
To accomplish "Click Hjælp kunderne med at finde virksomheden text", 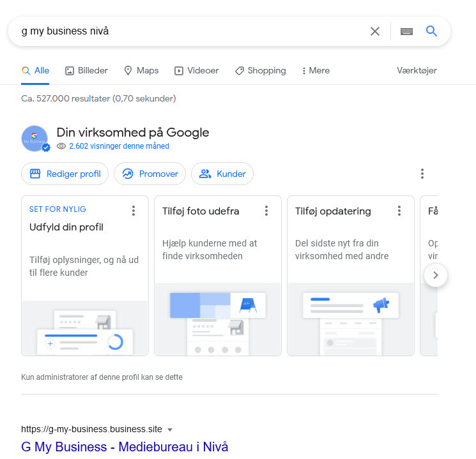I will (x=210, y=250).
